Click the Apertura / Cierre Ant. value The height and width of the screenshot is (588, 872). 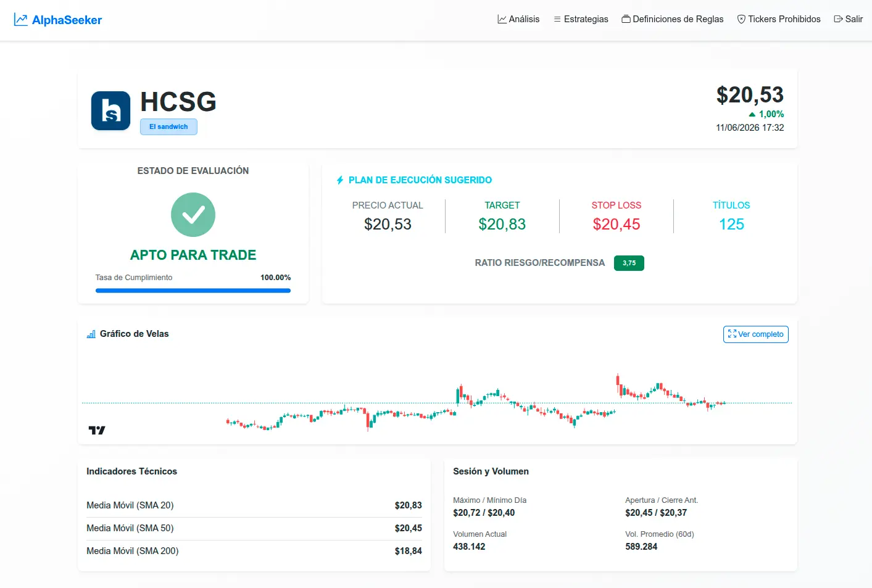coord(656,513)
